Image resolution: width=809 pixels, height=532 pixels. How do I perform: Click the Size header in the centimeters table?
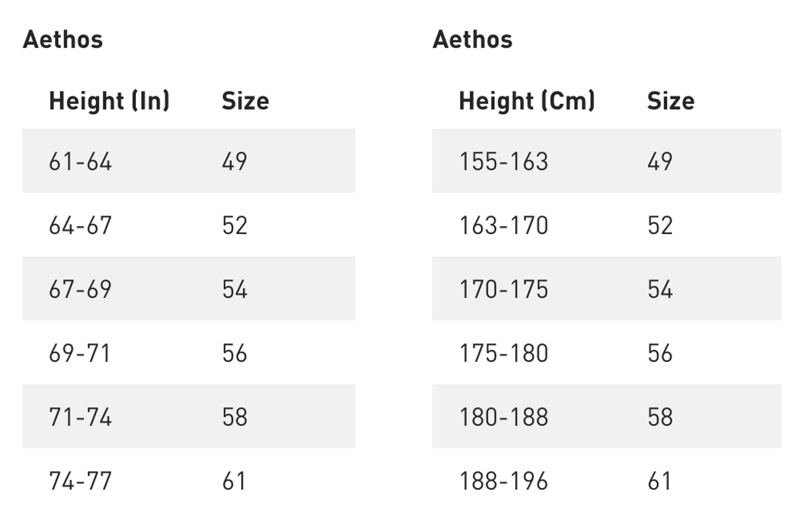click(x=670, y=101)
